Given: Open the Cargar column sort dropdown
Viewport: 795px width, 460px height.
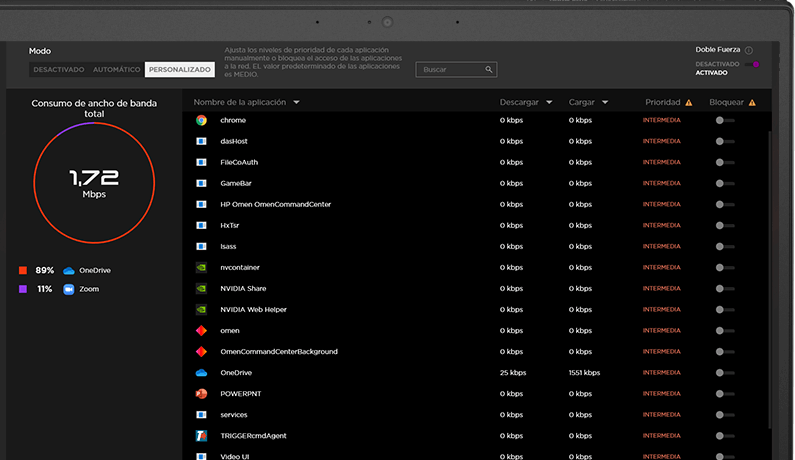Looking at the screenshot, I should [x=605, y=102].
